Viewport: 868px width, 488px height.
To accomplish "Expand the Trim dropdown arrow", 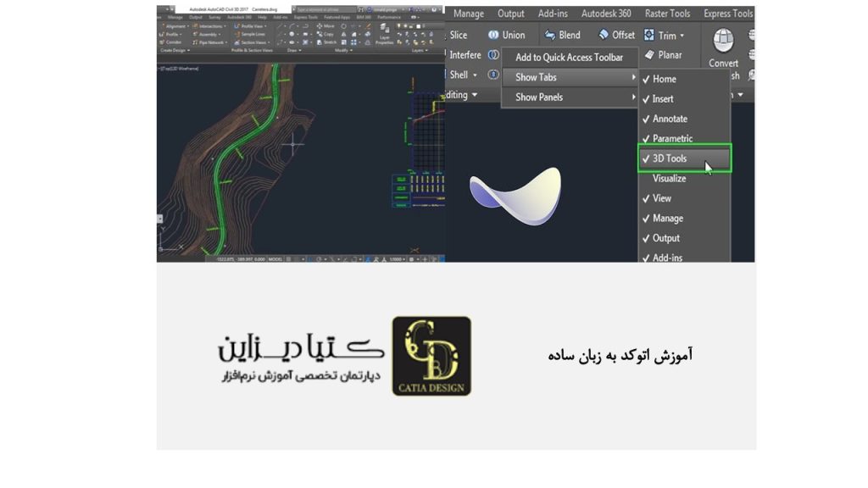I will 682,36.
